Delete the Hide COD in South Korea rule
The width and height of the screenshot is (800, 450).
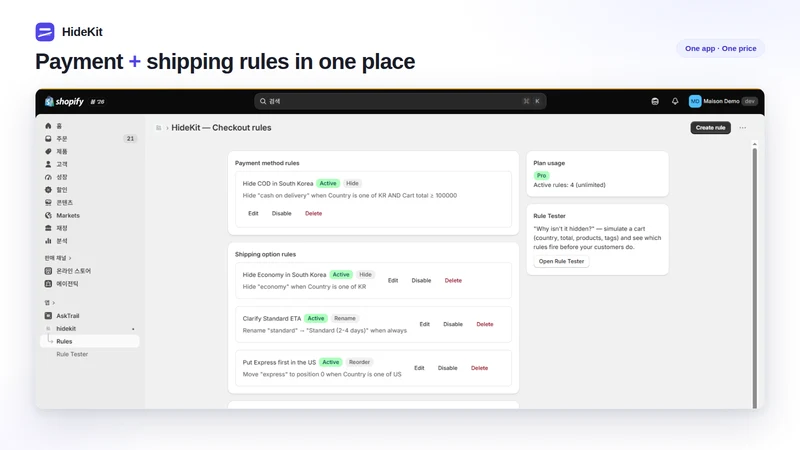pyautogui.click(x=313, y=213)
